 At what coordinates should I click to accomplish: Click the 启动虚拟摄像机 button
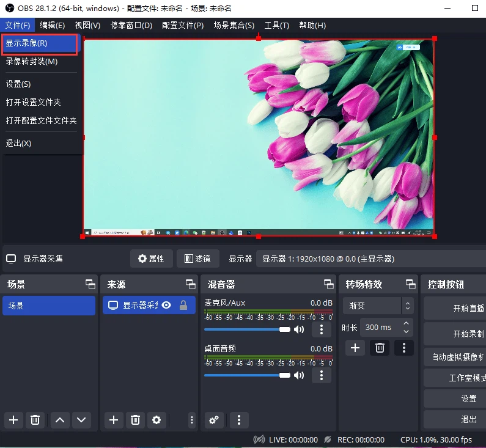coord(455,357)
